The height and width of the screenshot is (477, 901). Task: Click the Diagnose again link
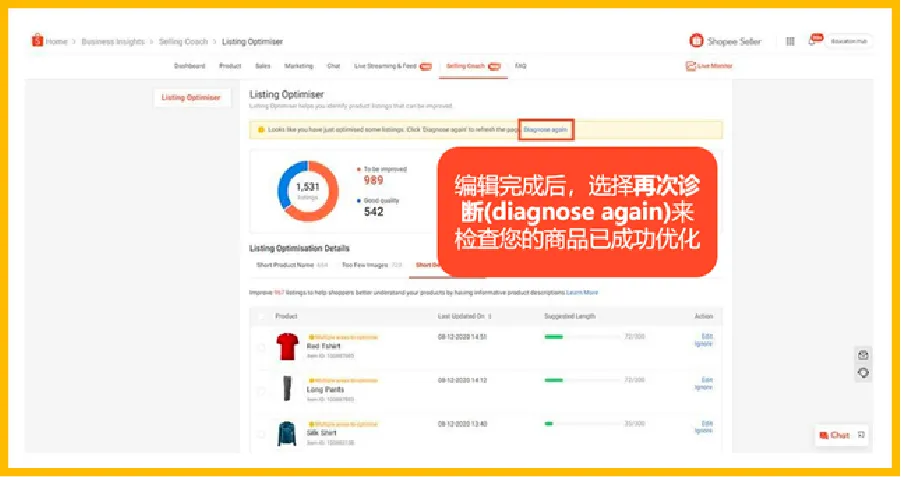tap(545, 130)
